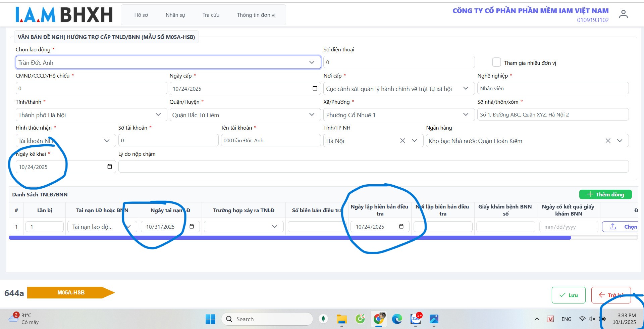Click company tax code 0109193102
The height and width of the screenshot is (329, 644).
(593, 20)
